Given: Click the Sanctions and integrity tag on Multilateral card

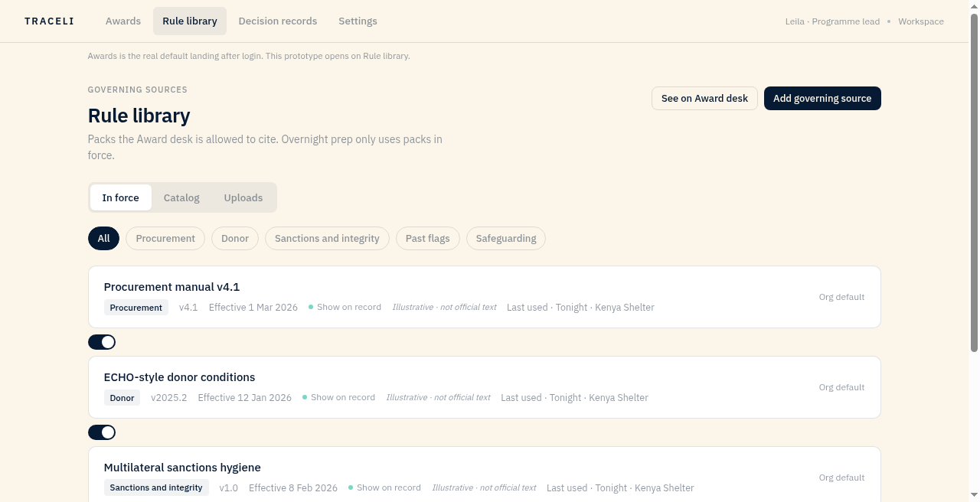Looking at the screenshot, I should (x=156, y=487).
